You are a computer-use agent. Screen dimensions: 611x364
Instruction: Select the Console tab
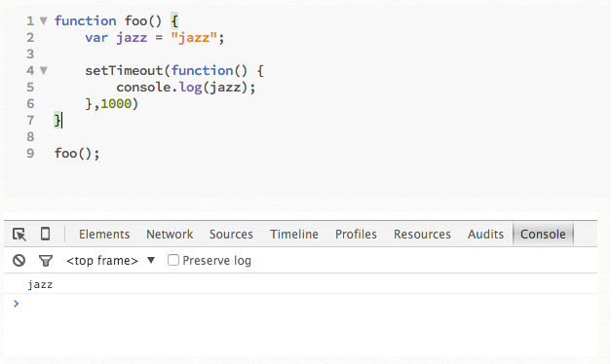[543, 234]
